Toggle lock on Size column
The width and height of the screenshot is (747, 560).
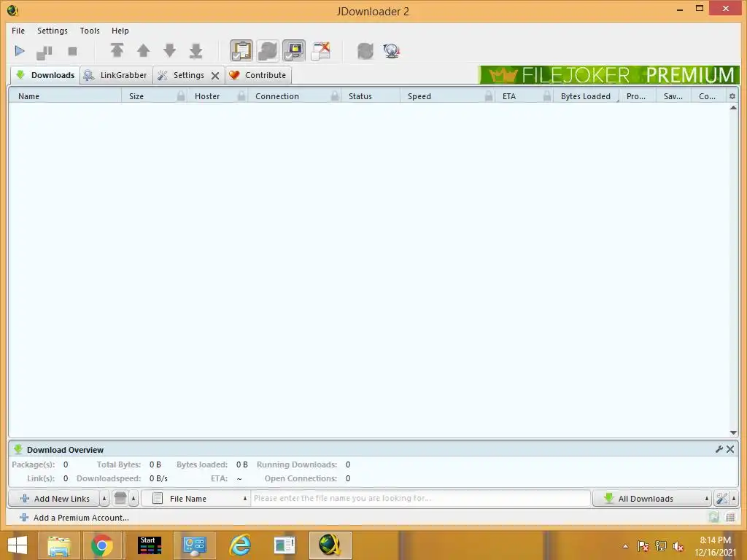(181, 96)
